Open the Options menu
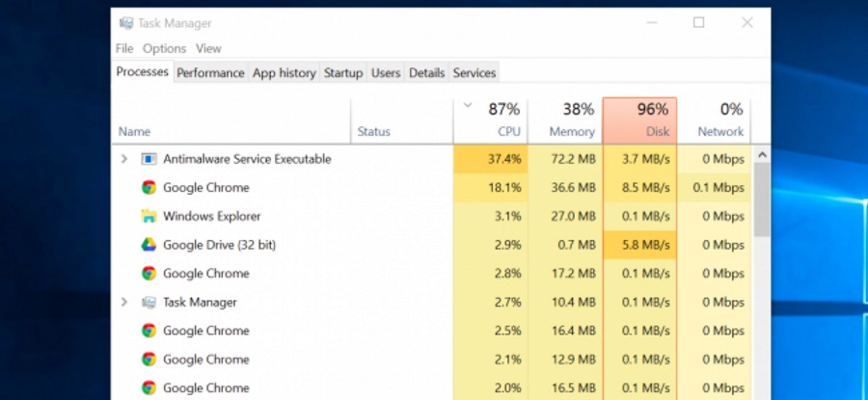This screenshot has height=400, width=868. (164, 48)
